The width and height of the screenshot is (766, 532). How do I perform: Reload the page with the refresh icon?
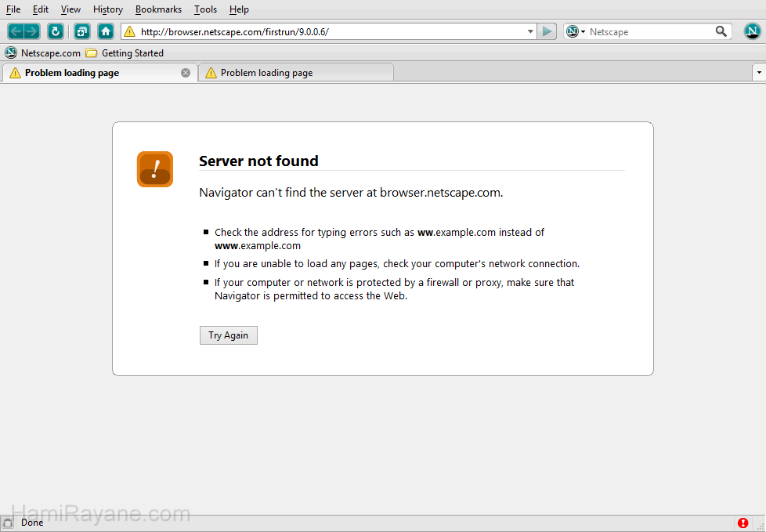tap(55, 32)
